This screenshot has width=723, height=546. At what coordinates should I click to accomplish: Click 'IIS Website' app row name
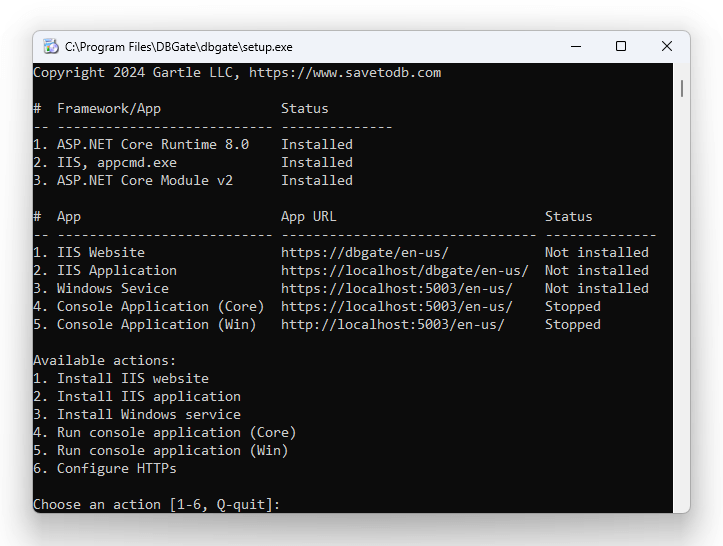(x=101, y=253)
